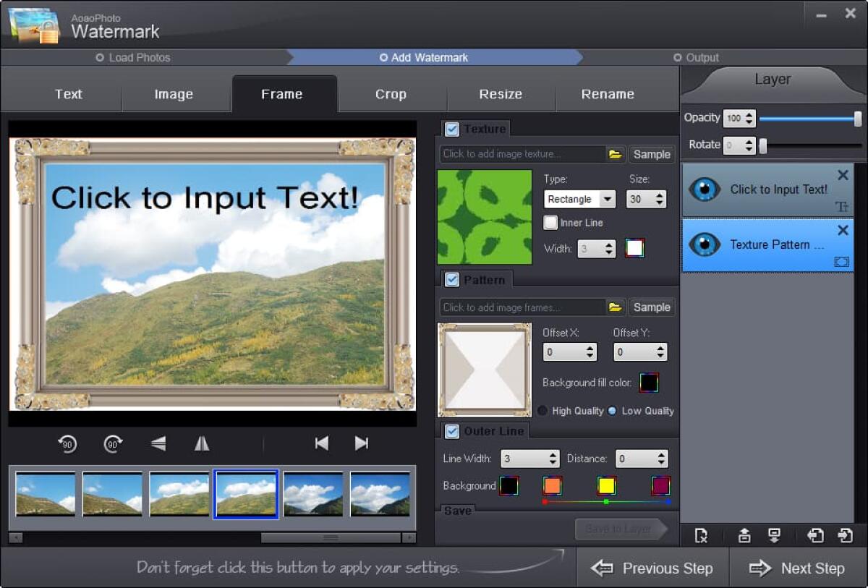Image resolution: width=868 pixels, height=588 pixels.
Task: Pick the orange Background color swatch
Action: point(552,485)
